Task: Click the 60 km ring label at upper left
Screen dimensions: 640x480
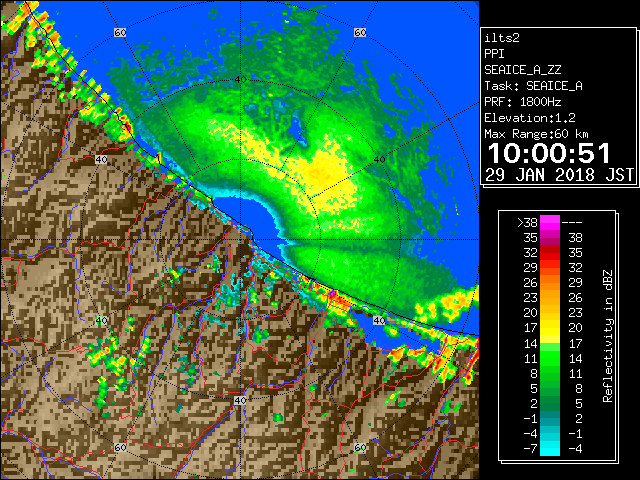Action: [x=120, y=32]
